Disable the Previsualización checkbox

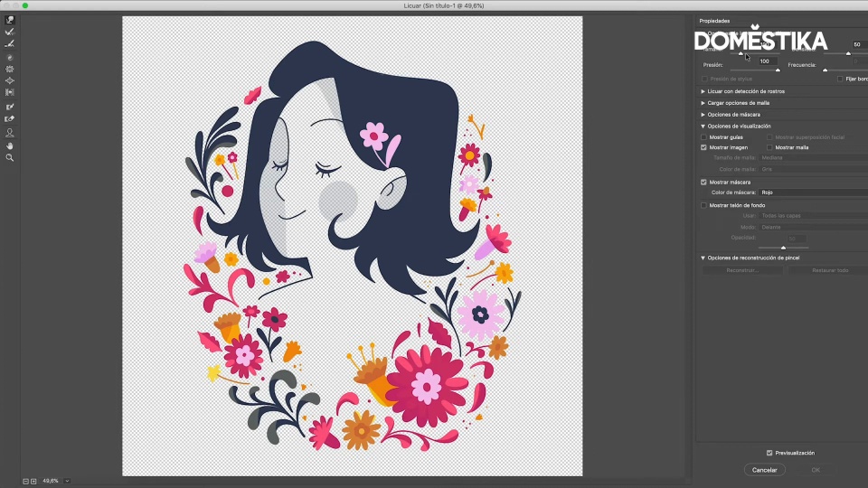pyautogui.click(x=769, y=453)
